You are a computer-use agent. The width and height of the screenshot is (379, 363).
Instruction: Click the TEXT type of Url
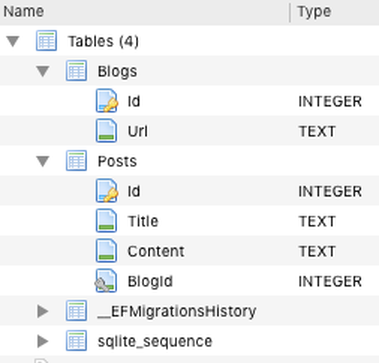click(317, 131)
